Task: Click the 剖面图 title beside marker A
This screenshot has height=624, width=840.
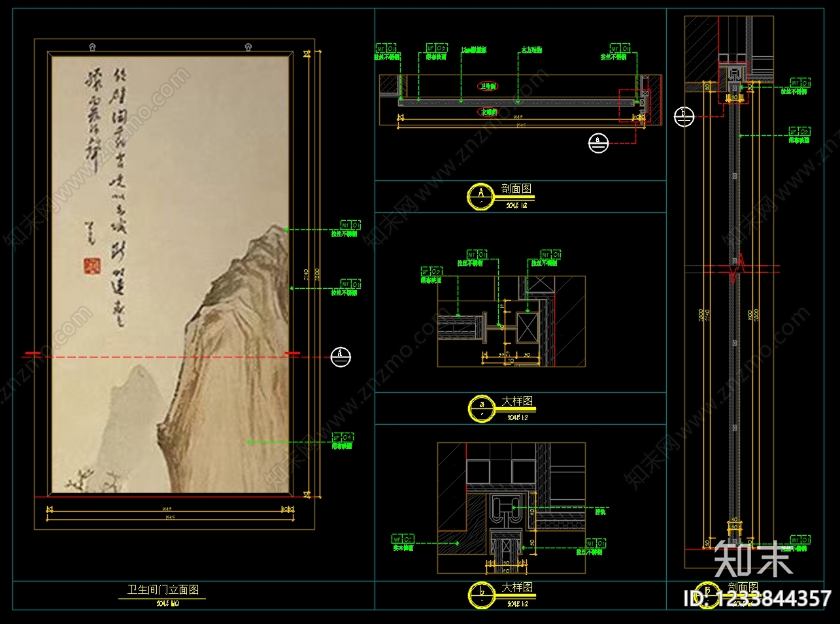Action: (516, 189)
